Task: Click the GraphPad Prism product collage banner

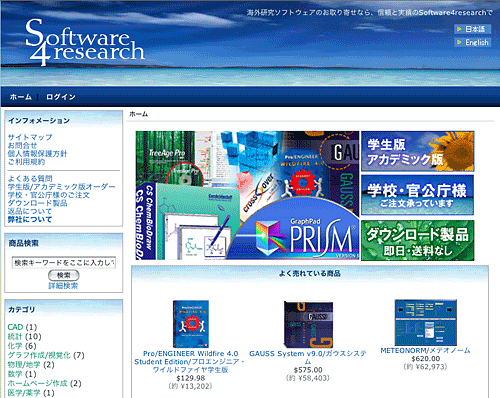Action: (x=247, y=195)
